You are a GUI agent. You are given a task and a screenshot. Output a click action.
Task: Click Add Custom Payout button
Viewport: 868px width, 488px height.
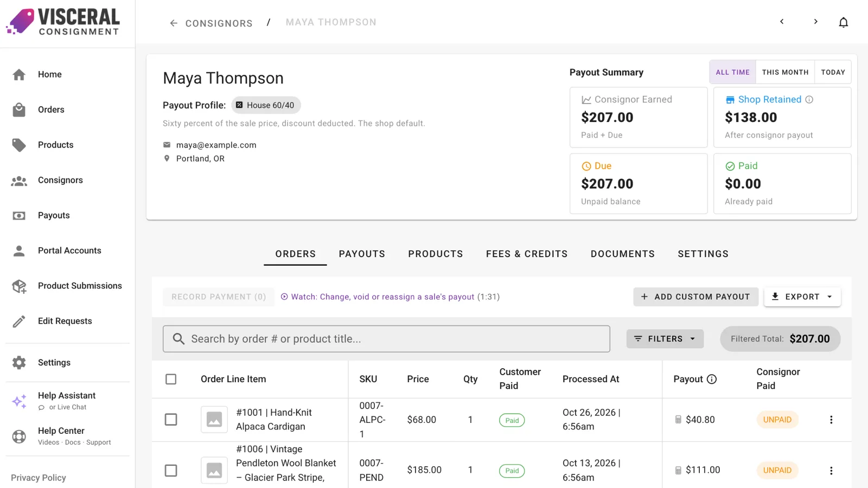(x=695, y=297)
